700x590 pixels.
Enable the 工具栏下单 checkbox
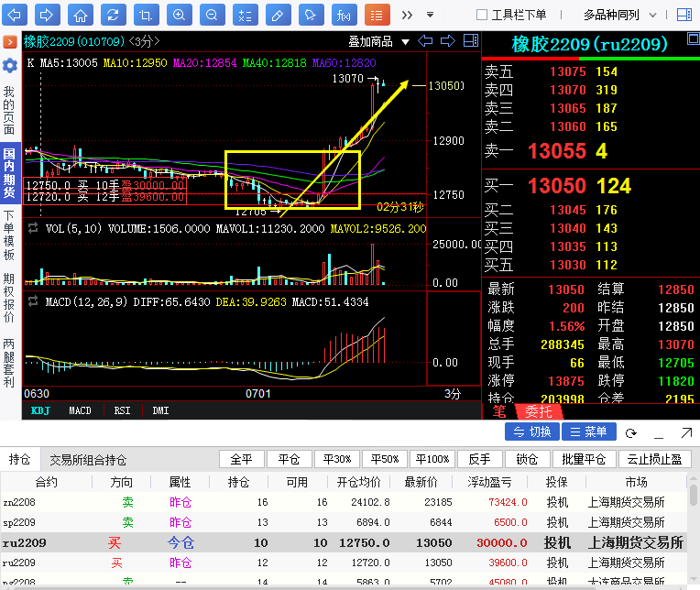coord(482,15)
